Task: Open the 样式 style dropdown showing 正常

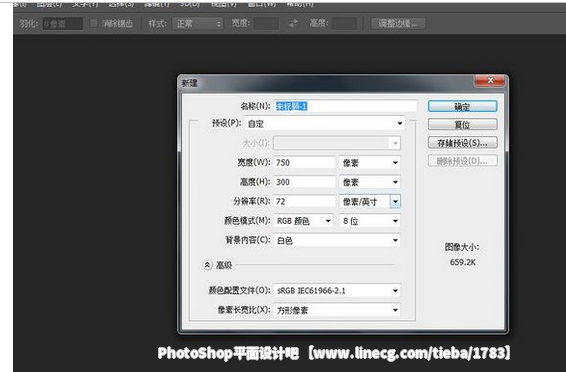Action: pyautogui.click(x=197, y=24)
